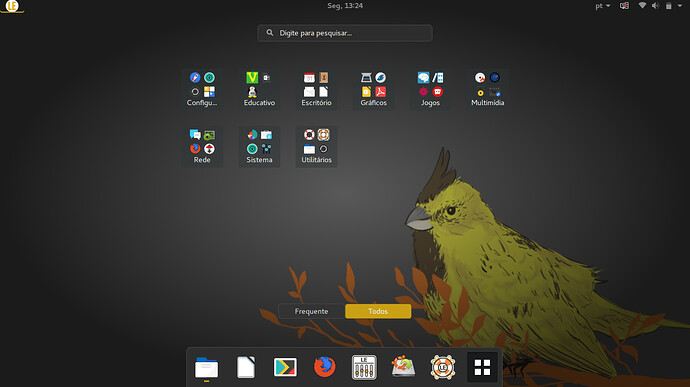Open the Configurações app folder
Image resolution: width=690 pixels, height=387 pixels.
(x=202, y=89)
